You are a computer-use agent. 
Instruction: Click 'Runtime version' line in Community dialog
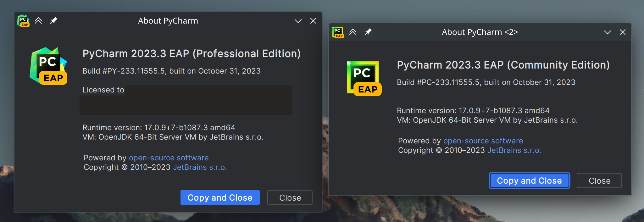473,111
